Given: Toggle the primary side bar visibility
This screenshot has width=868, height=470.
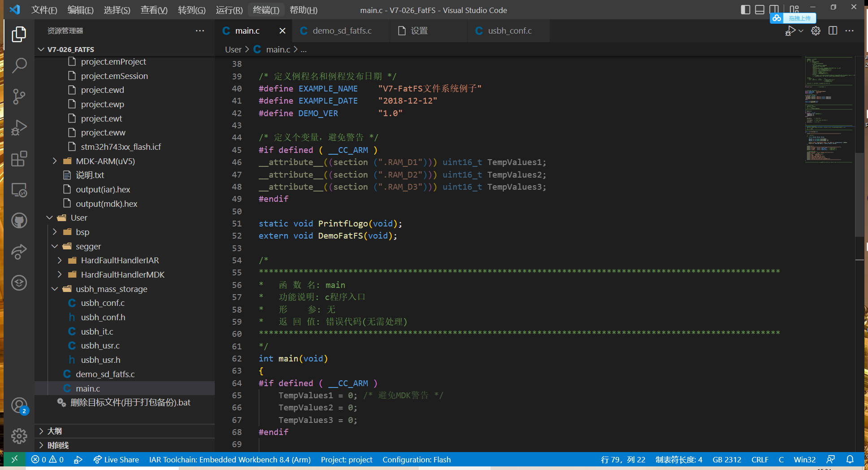Looking at the screenshot, I should coord(745,9).
